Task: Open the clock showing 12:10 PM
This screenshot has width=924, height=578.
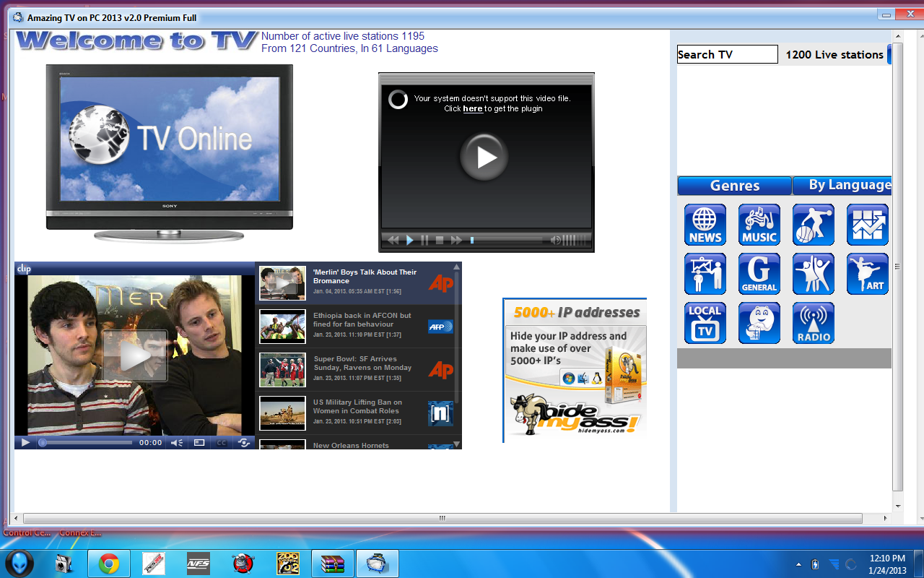Action: point(887,564)
